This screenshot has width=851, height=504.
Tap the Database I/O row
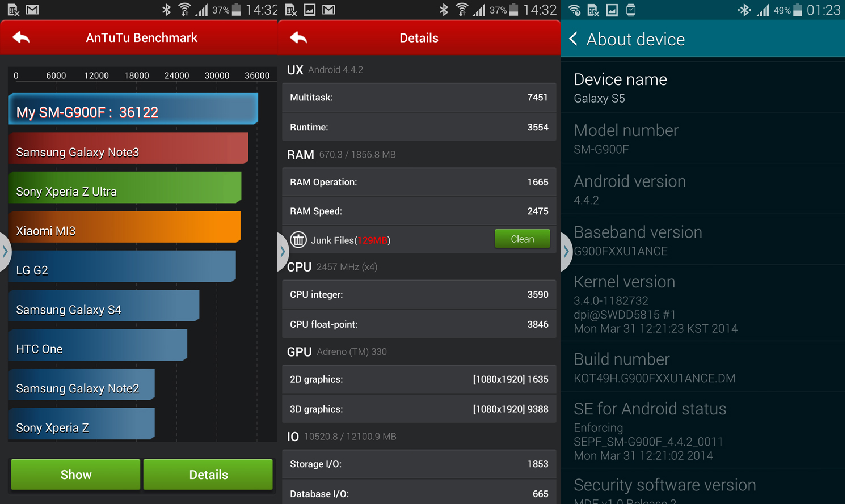point(419,492)
